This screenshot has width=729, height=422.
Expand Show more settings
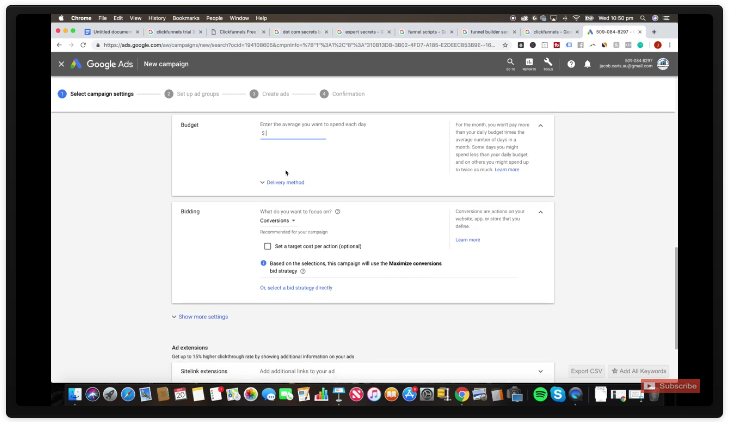click(200, 316)
